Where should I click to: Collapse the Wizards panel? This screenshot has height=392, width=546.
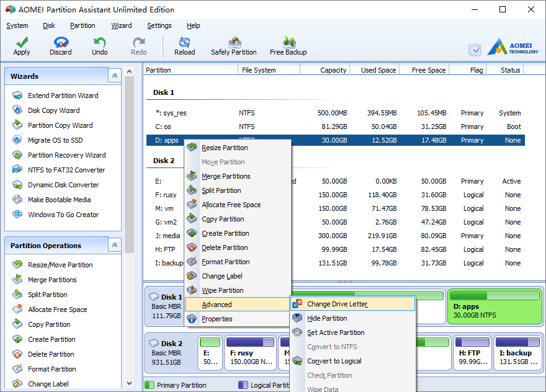coord(115,76)
